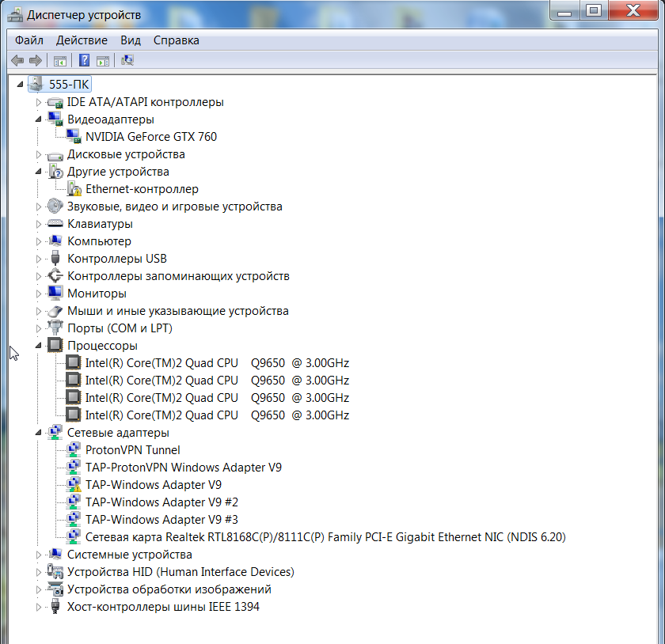Collapse the Процессоры branch

coord(38,346)
